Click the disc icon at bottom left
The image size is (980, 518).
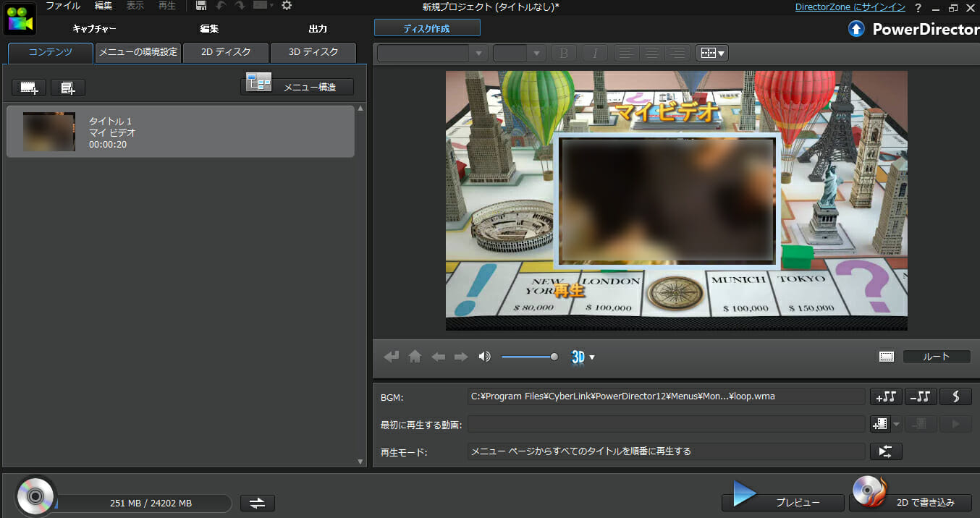35,496
